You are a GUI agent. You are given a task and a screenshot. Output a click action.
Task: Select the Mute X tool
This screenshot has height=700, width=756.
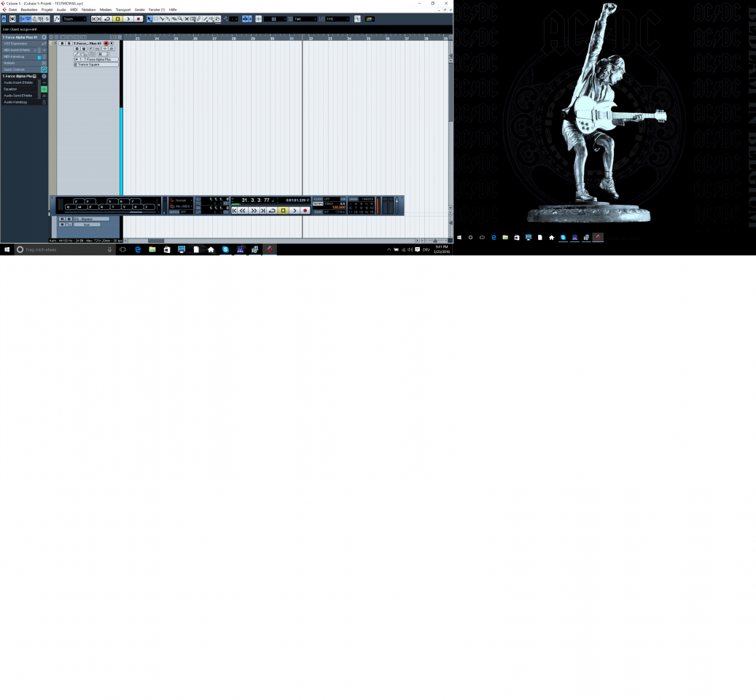tap(187, 19)
